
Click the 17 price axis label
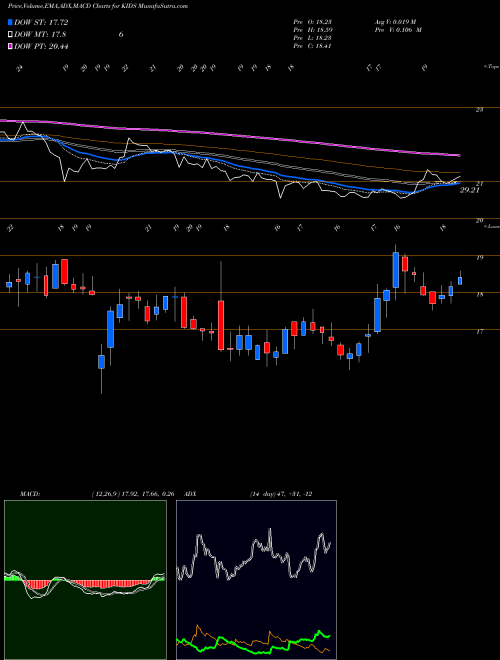(479, 332)
